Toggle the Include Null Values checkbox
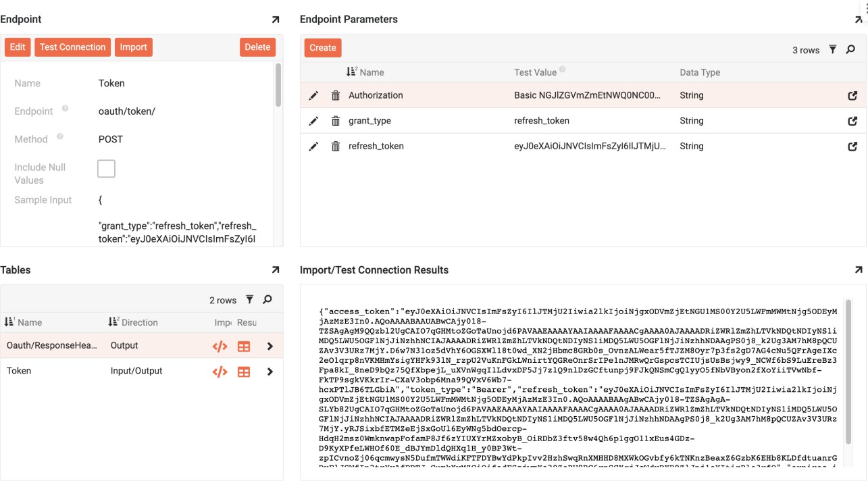Image resolution: width=868 pixels, height=481 pixels. click(x=106, y=168)
